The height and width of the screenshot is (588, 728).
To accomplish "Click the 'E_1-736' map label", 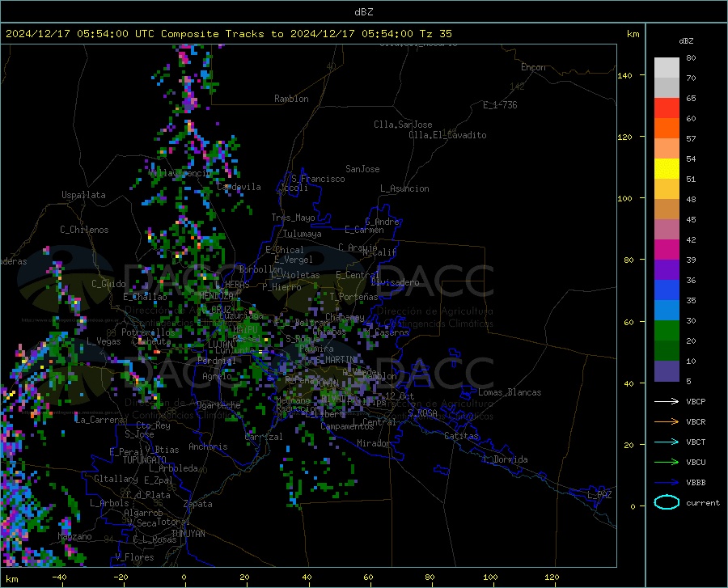I will pyautogui.click(x=500, y=105).
